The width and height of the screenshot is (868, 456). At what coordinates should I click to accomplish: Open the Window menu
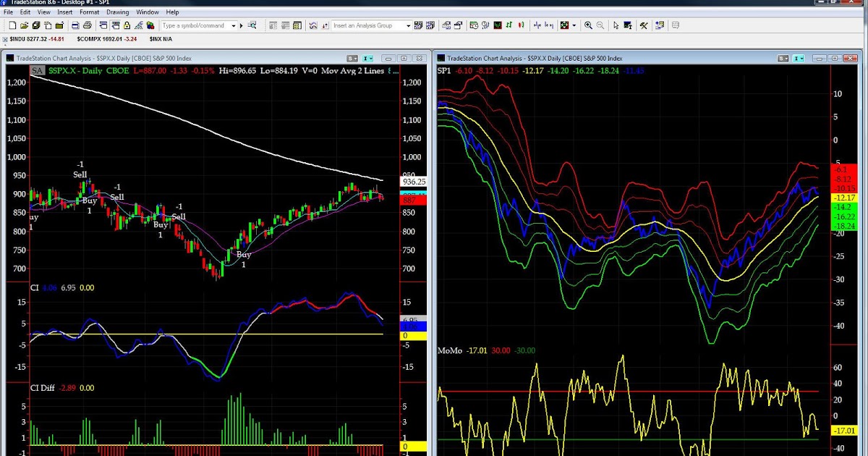tap(148, 12)
